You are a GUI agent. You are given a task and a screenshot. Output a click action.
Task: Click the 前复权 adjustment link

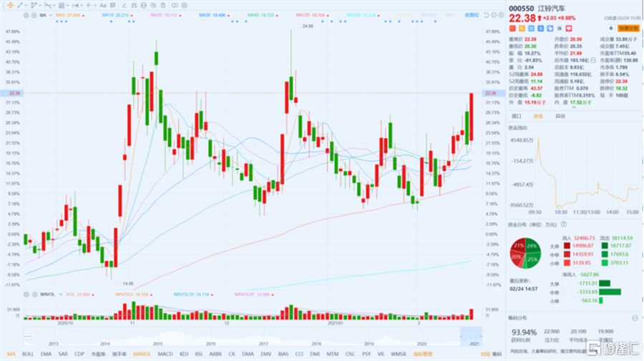(472, 15)
